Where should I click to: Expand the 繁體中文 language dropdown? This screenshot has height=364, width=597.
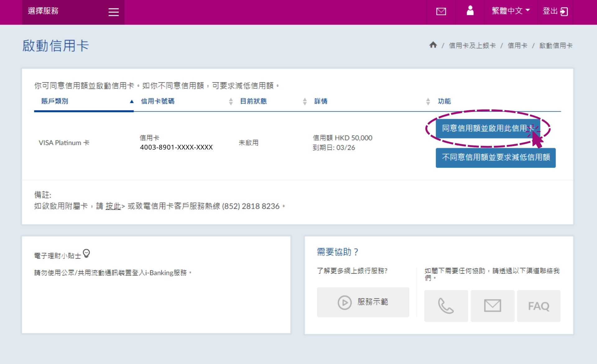coord(511,11)
